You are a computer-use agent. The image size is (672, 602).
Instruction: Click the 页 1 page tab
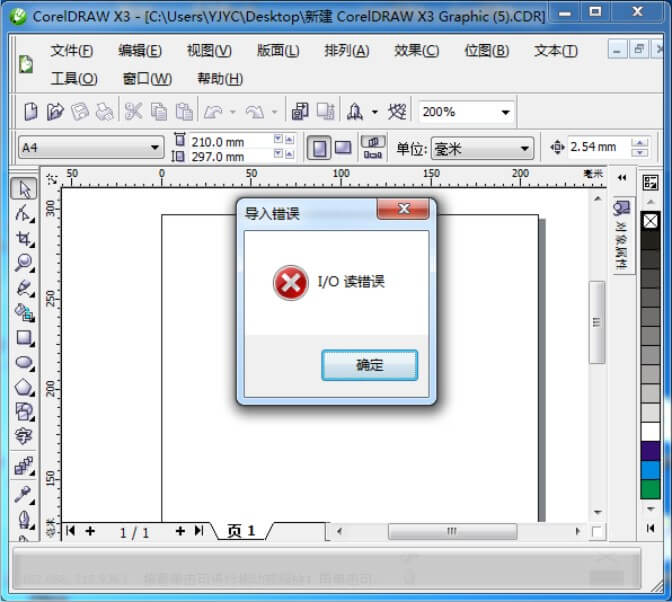241,531
